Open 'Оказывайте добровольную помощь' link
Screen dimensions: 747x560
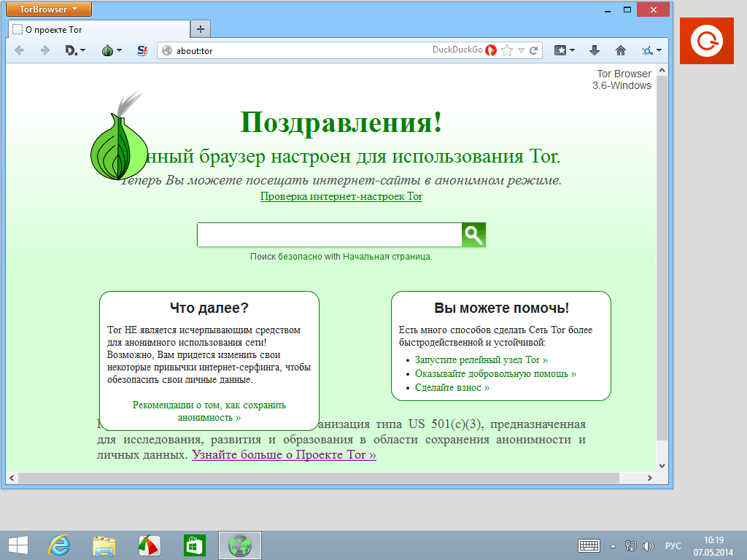(x=495, y=373)
